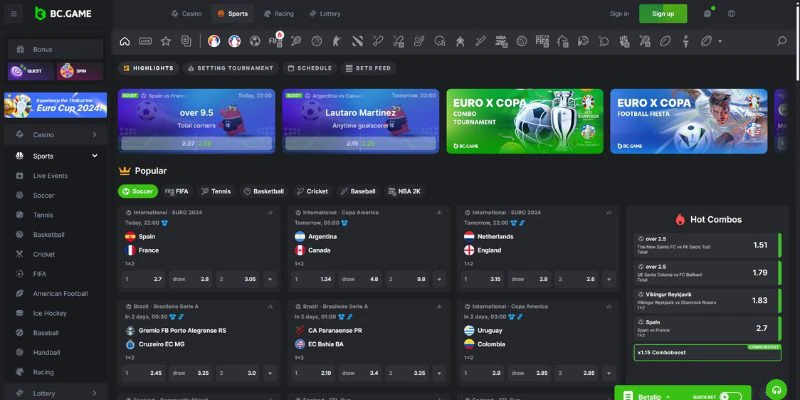Switch to the Casino top tab

point(187,14)
